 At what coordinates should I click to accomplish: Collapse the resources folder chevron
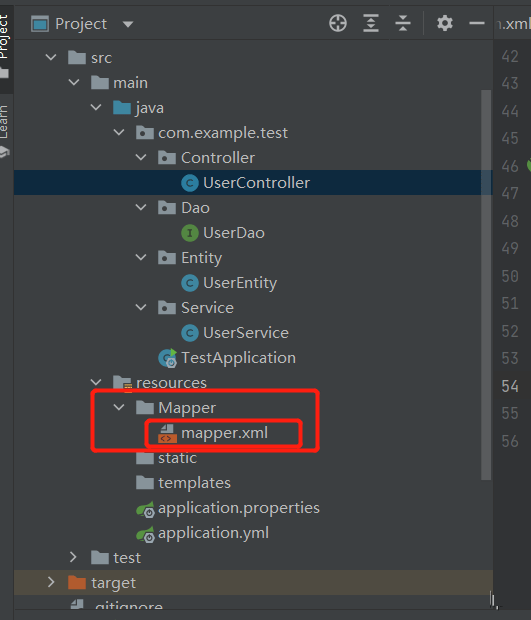(96, 382)
